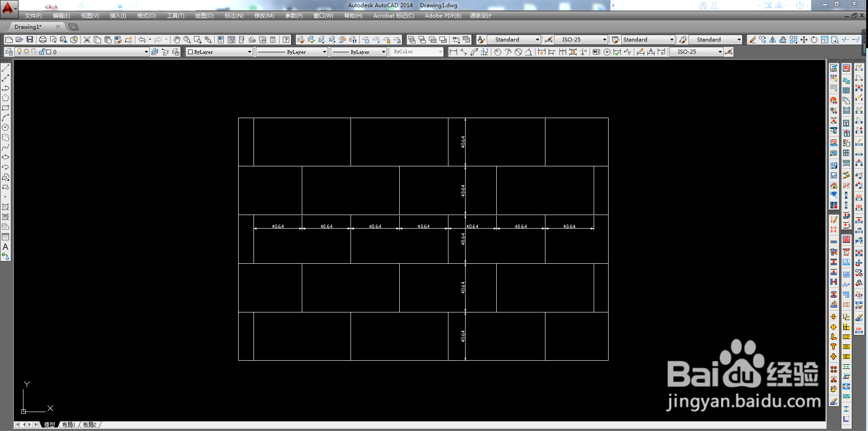Select the Table tool in draw toolbar

click(x=5, y=237)
